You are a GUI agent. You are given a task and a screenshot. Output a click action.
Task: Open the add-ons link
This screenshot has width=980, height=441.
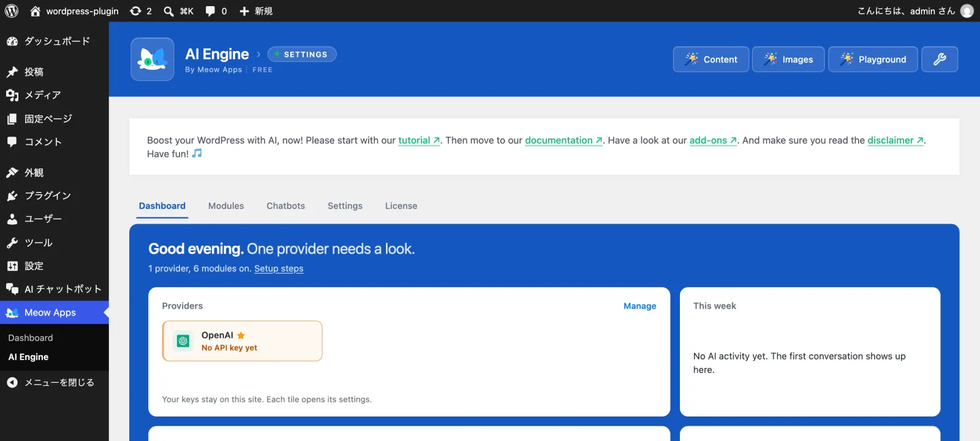click(713, 140)
